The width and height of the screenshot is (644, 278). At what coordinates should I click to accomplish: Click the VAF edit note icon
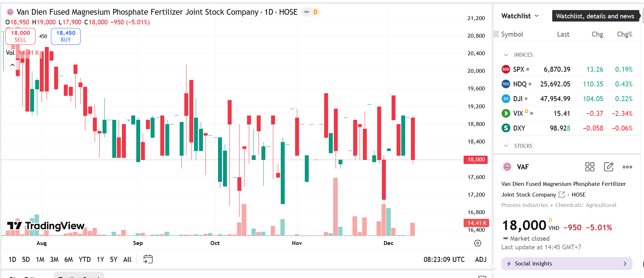point(609,167)
